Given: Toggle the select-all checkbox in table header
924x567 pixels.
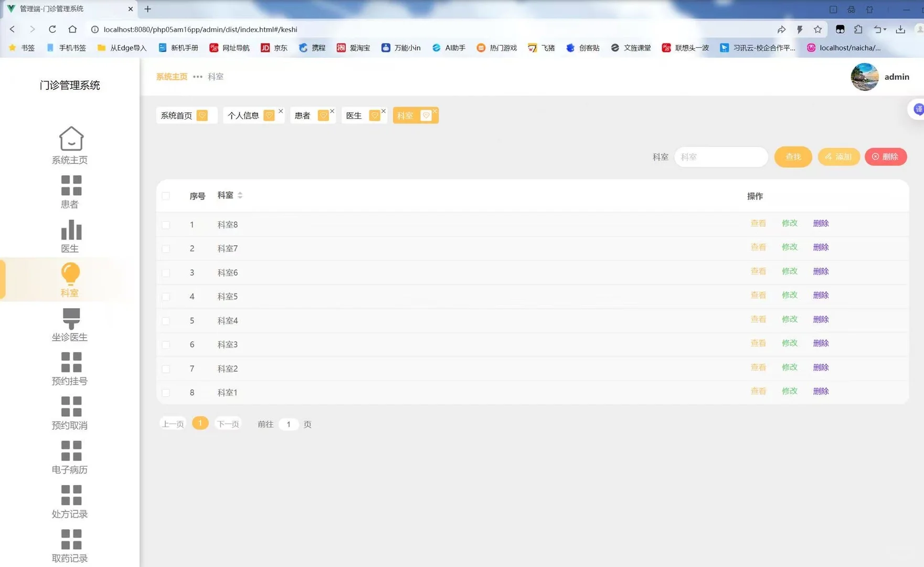Looking at the screenshot, I should [x=166, y=196].
